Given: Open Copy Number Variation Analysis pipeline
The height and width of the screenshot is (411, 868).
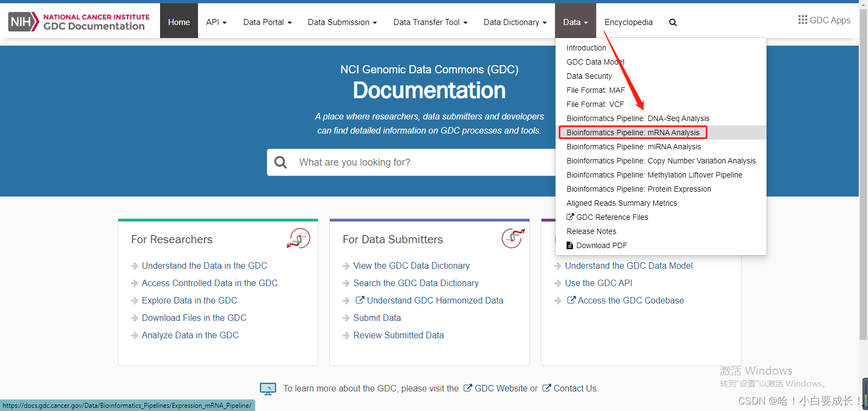Looking at the screenshot, I should click(x=661, y=161).
